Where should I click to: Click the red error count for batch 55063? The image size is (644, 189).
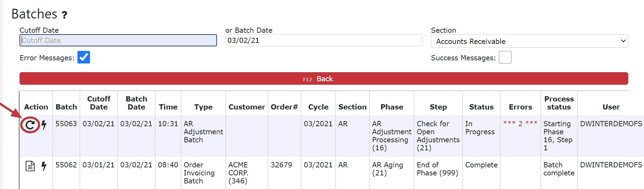coord(520,123)
